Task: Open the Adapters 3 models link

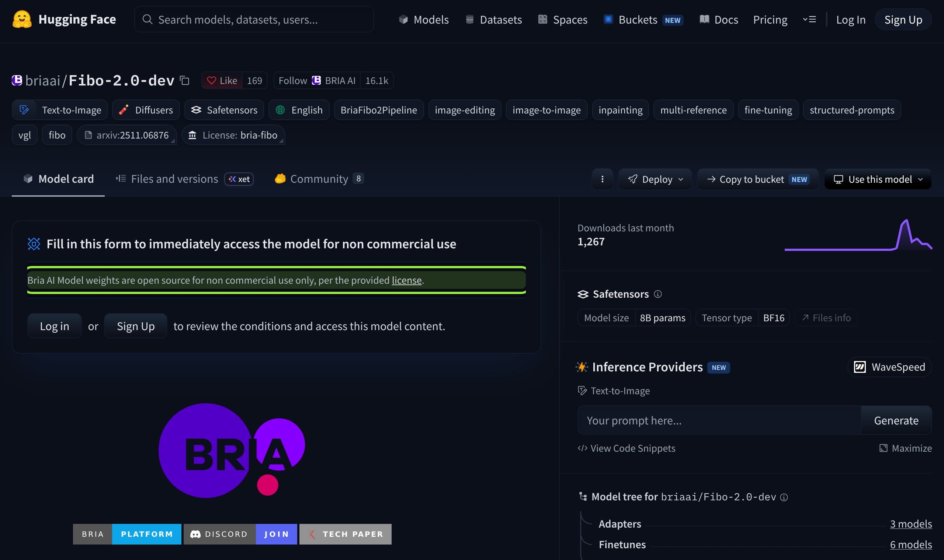Action: 911,524
